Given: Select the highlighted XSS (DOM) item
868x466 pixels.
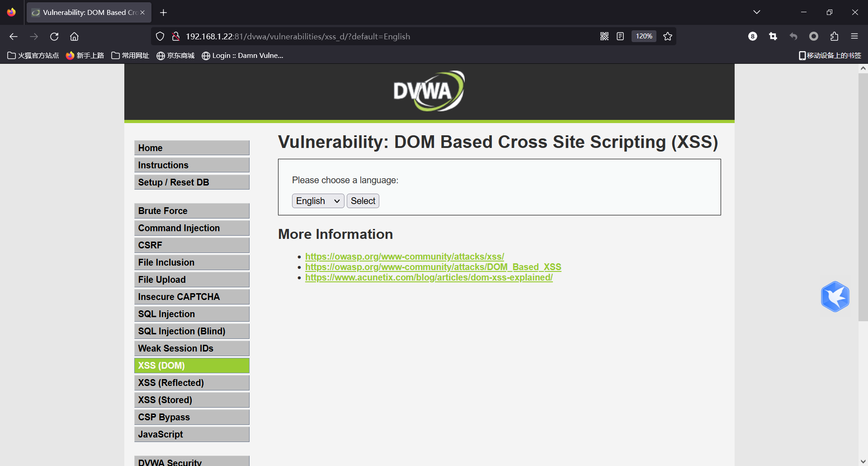Looking at the screenshot, I should 192,366.
